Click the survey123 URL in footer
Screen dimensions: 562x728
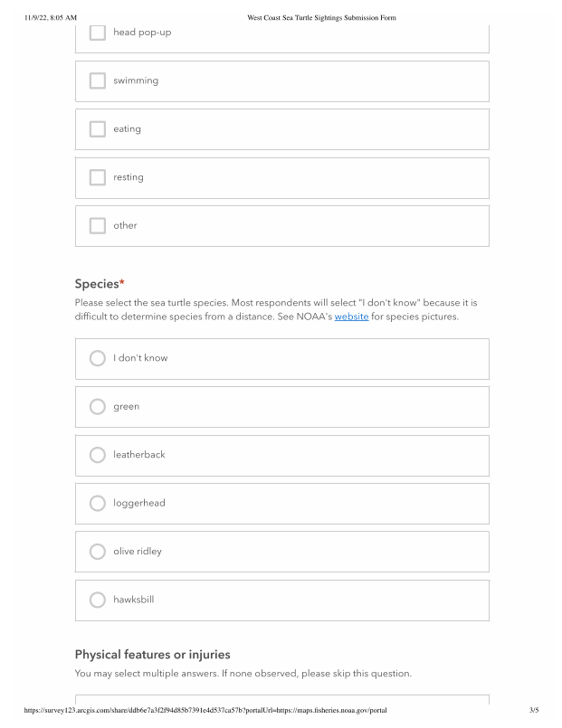point(205,710)
